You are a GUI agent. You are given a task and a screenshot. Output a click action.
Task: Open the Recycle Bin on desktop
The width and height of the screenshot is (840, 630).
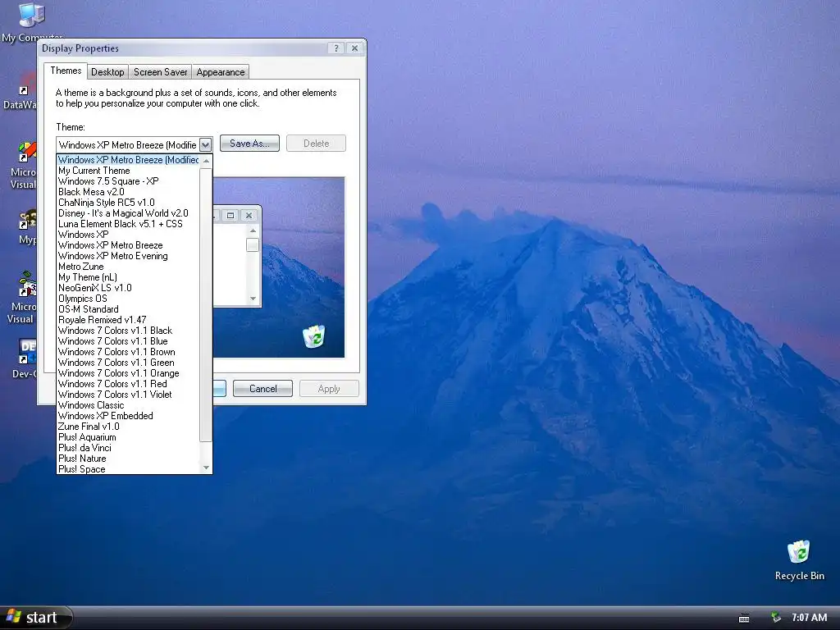[799, 560]
